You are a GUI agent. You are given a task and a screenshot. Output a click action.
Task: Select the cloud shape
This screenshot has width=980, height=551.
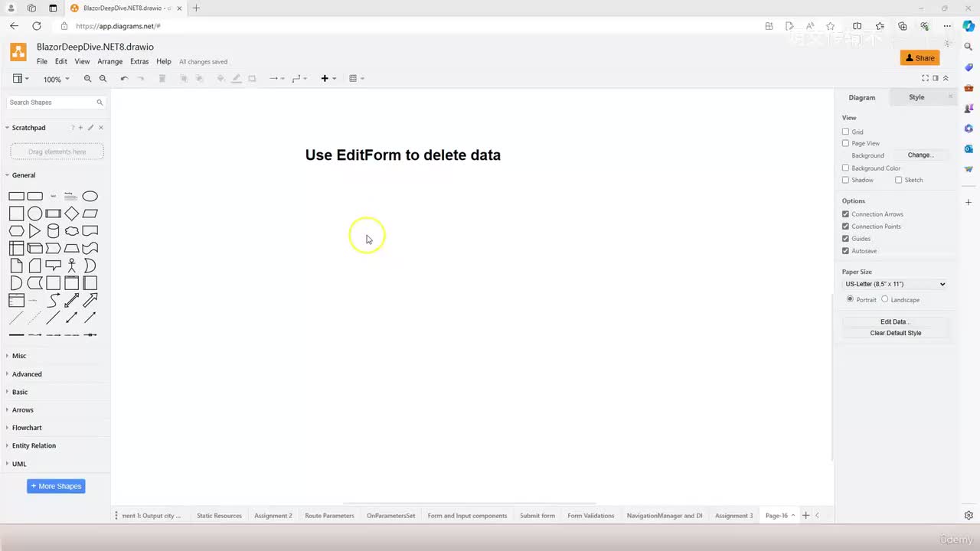click(x=72, y=231)
